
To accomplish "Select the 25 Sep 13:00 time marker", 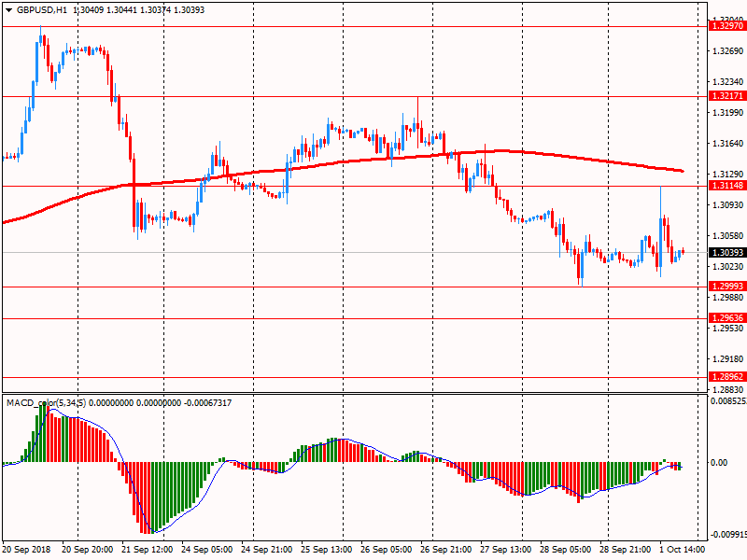I will (x=327, y=551).
